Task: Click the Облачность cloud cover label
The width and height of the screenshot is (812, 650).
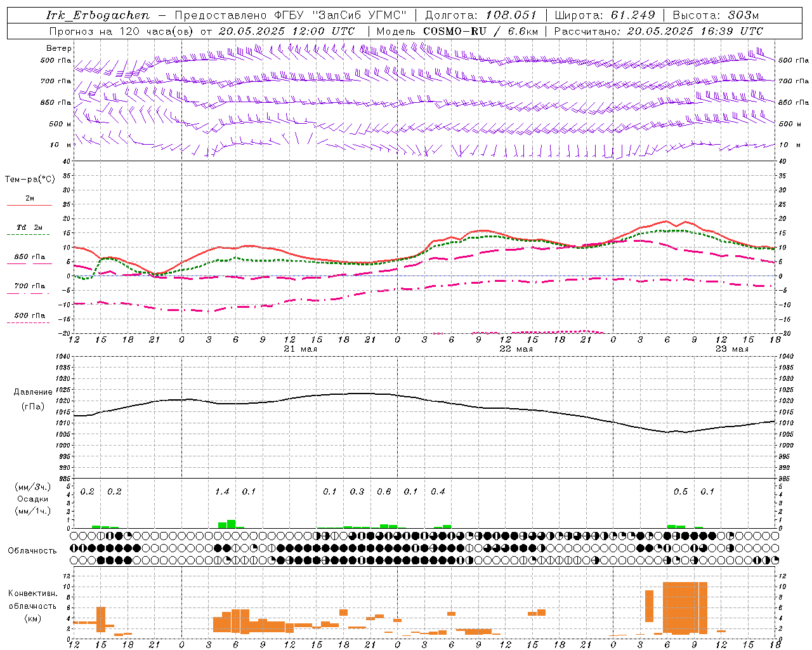Action: (32, 550)
